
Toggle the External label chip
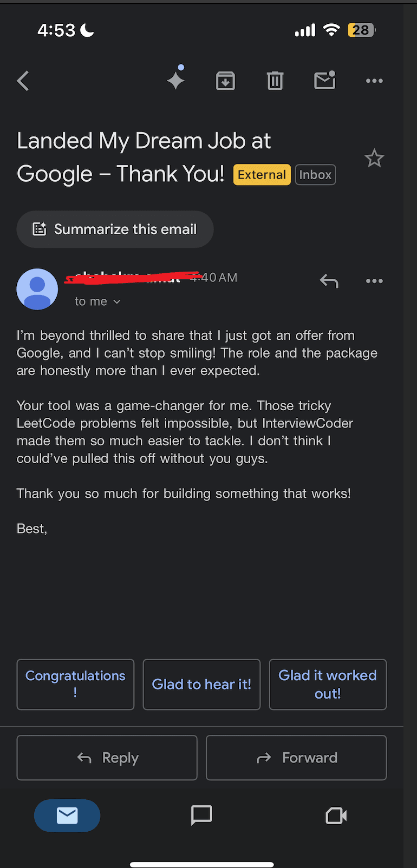tap(262, 174)
